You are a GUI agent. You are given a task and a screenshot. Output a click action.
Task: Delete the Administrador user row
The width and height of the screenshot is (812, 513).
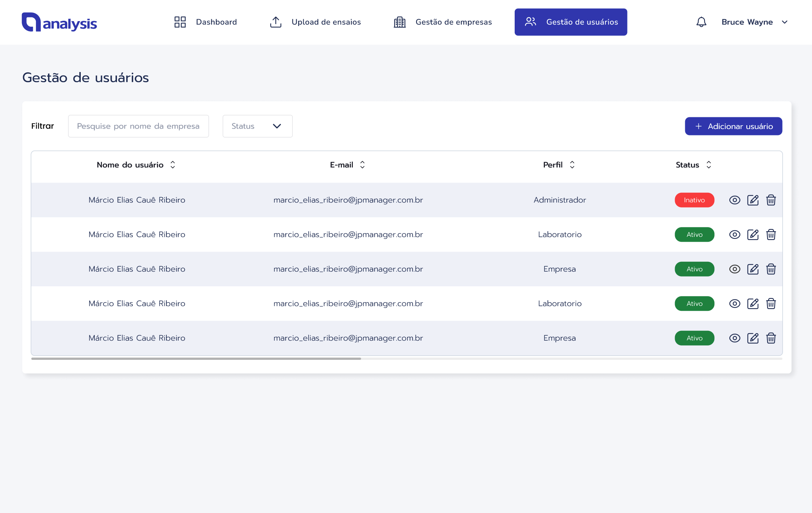[x=771, y=200]
